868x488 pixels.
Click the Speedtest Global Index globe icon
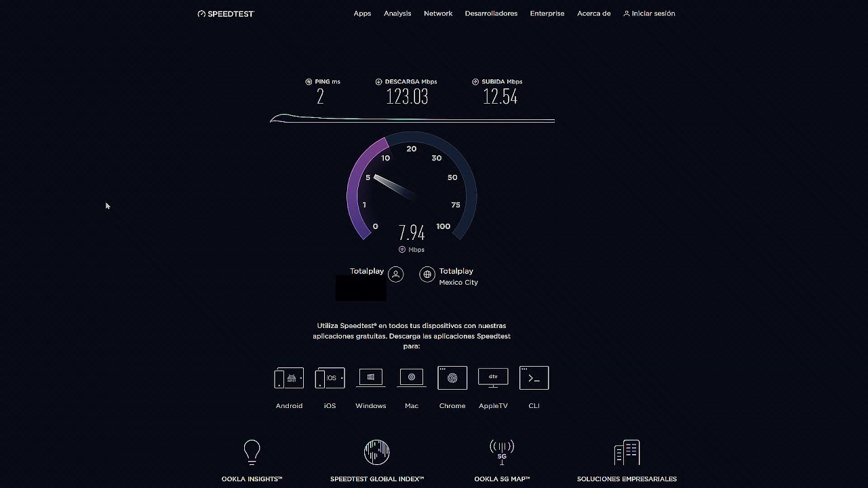click(x=376, y=452)
